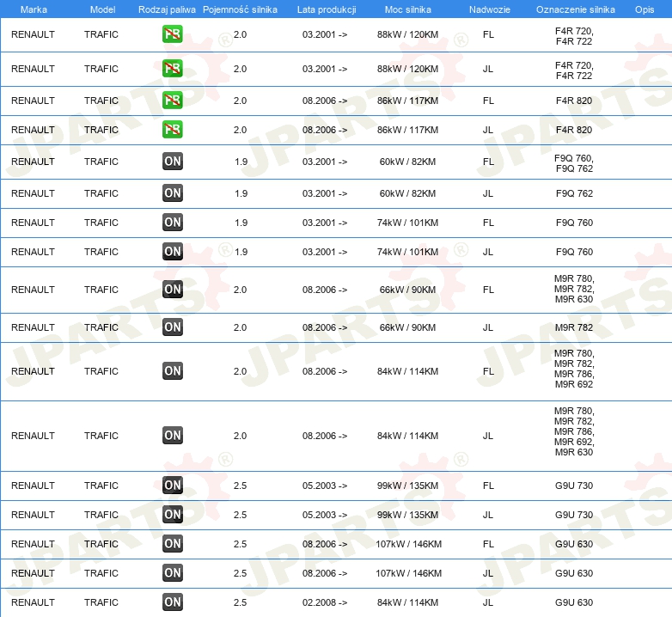Click the Marka column header
The image size is (672, 617).
tap(34, 9)
